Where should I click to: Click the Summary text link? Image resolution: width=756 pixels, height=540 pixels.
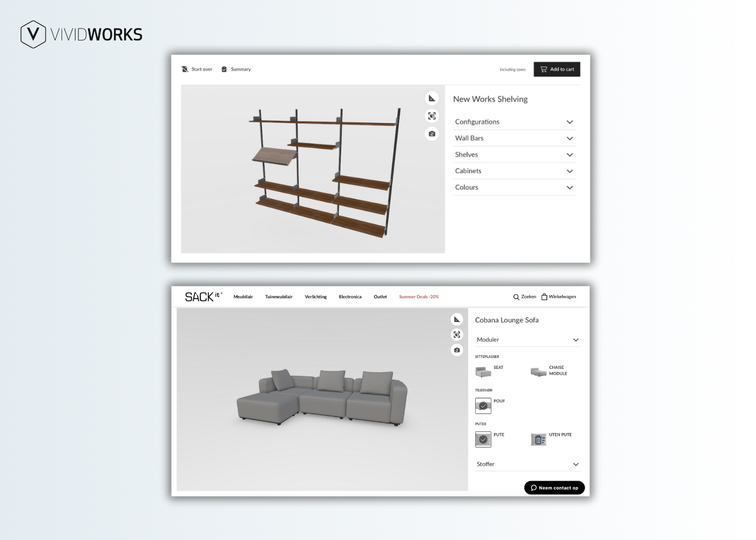[x=241, y=69]
